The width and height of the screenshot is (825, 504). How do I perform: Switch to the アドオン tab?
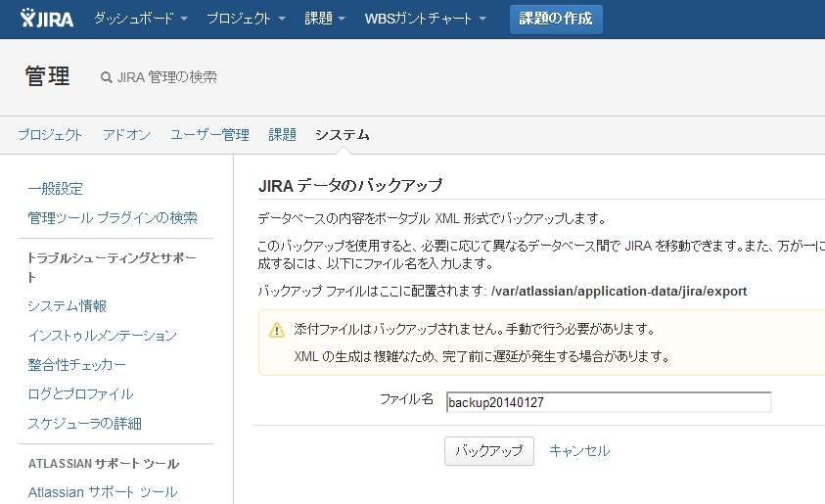(126, 135)
